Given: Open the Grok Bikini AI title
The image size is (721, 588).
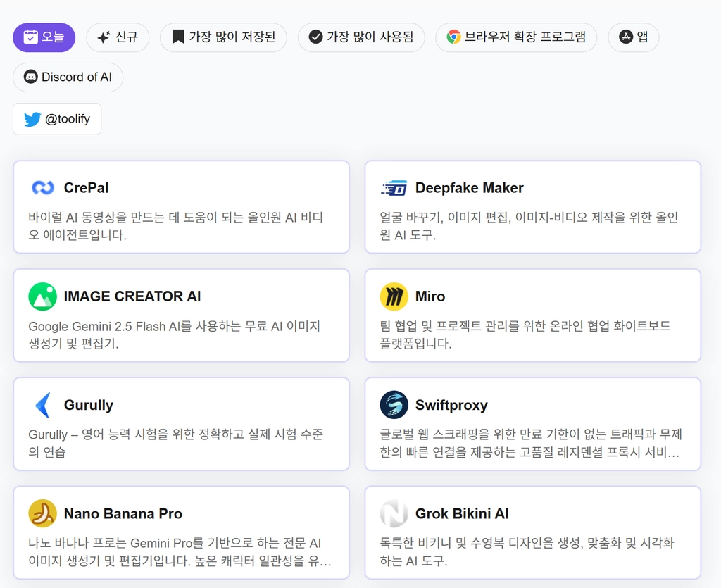Looking at the screenshot, I should tap(462, 513).
